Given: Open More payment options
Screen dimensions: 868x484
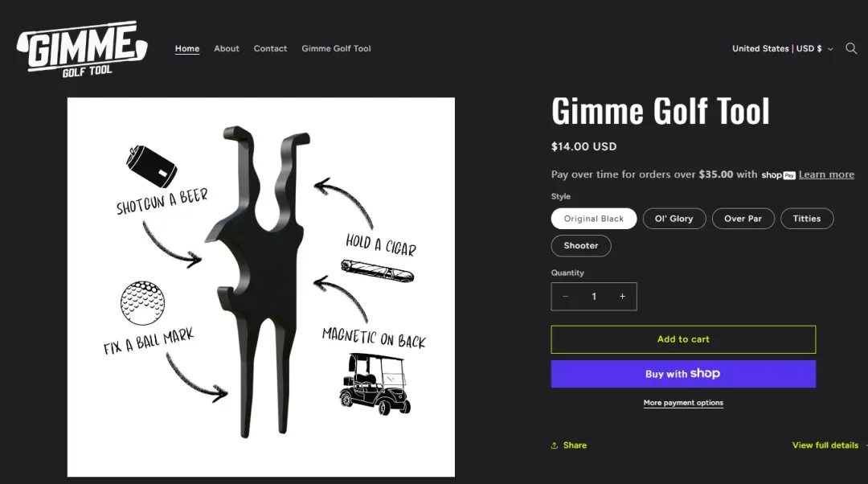Looking at the screenshot, I should tap(683, 403).
